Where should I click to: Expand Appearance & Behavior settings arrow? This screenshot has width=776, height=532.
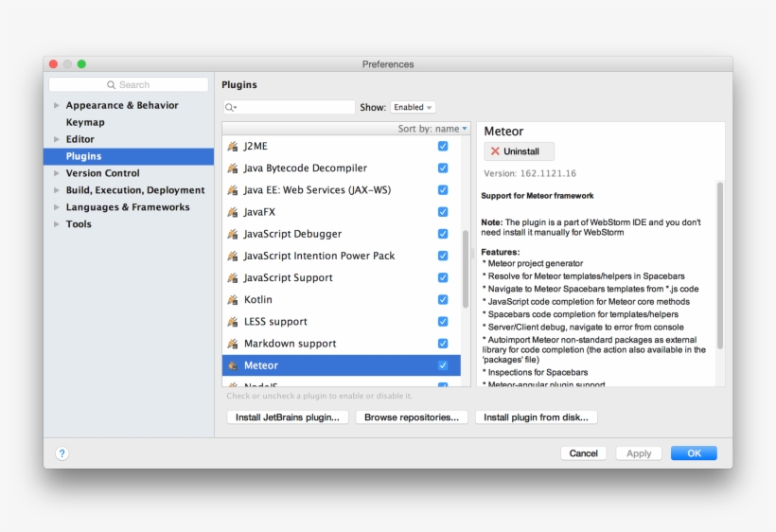coord(57,105)
